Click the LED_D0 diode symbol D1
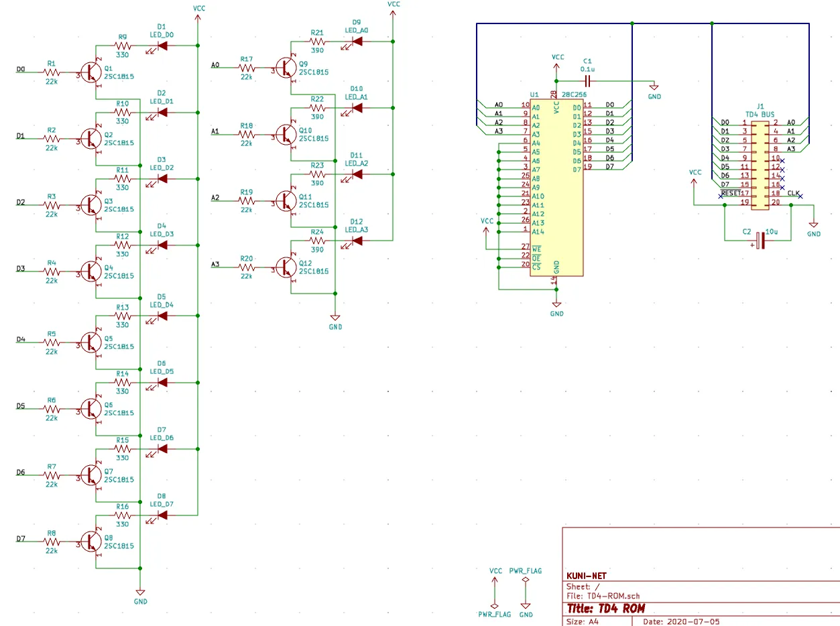The width and height of the screenshot is (840, 626). (161, 46)
